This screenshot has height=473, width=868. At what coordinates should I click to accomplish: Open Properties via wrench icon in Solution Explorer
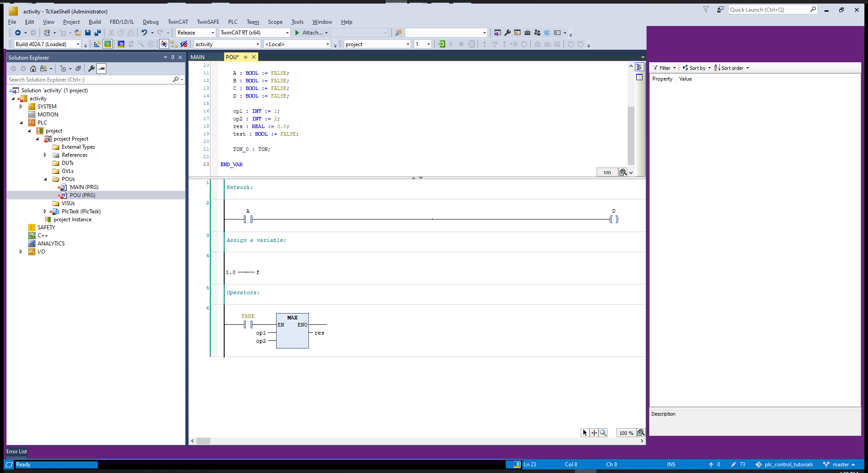[91, 69]
